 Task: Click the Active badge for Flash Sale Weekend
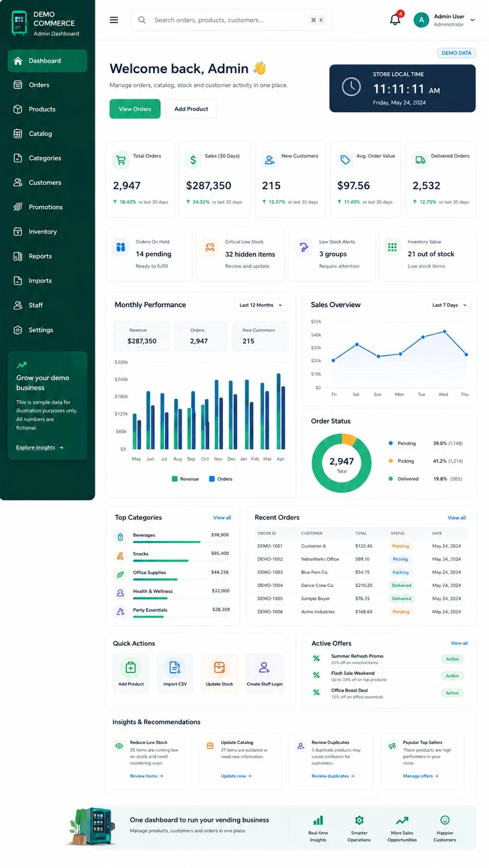tap(452, 676)
